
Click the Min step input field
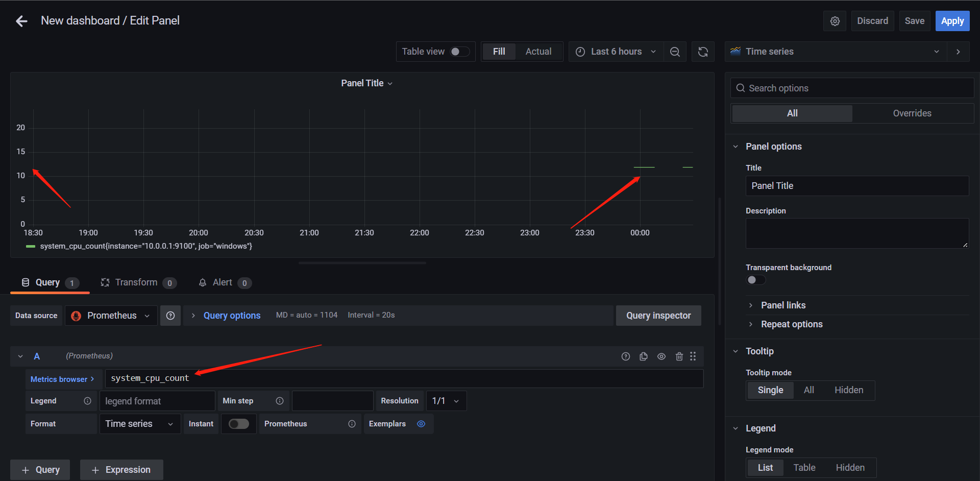[332, 401]
